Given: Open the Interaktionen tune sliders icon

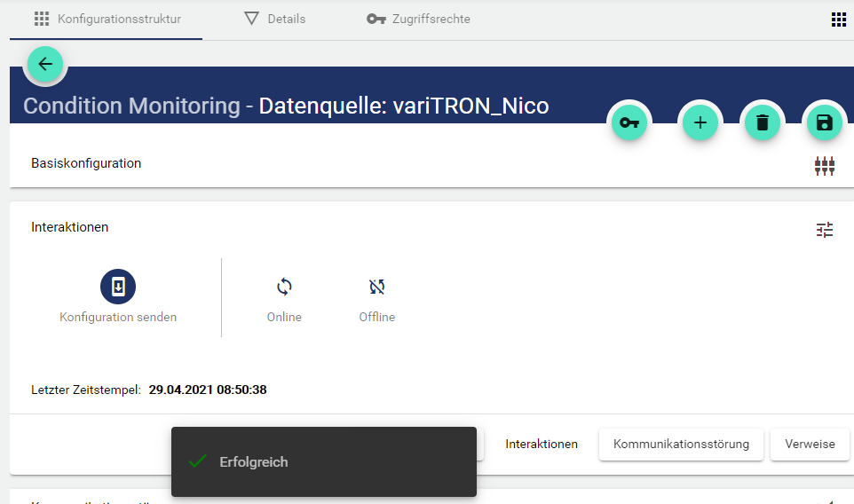Looking at the screenshot, I should tap(825, 230).
